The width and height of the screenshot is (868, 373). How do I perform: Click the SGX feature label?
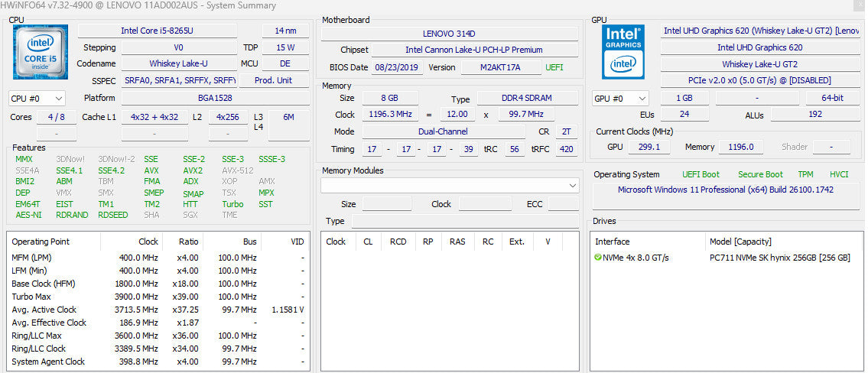tap(190, 215)
